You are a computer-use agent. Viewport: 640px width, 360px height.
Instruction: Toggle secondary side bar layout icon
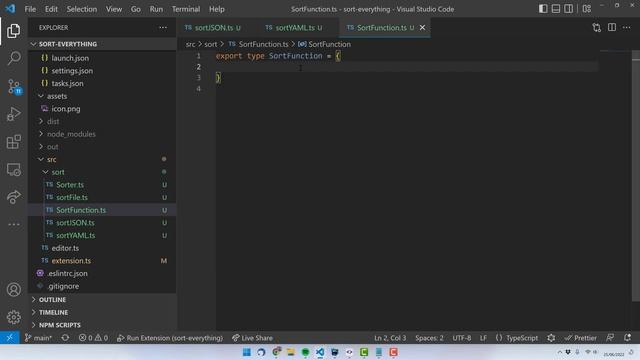pyautogui.click(x=568, y=9)
